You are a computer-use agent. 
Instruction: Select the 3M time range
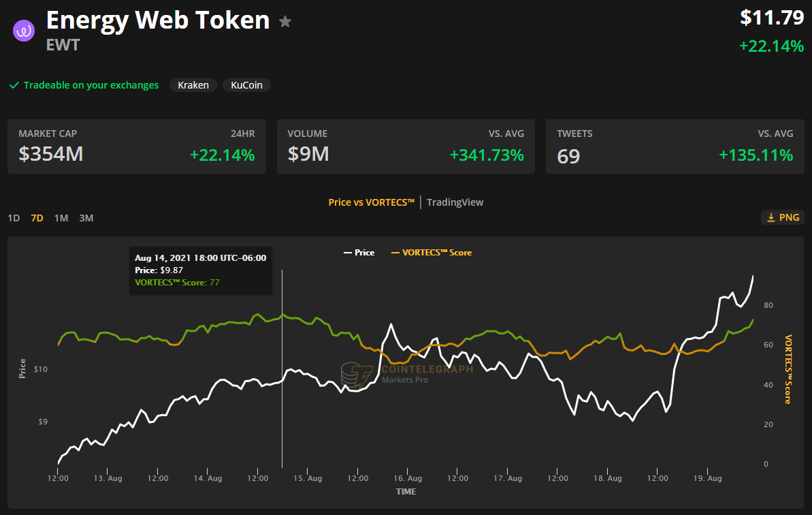[x=86, y=218]
